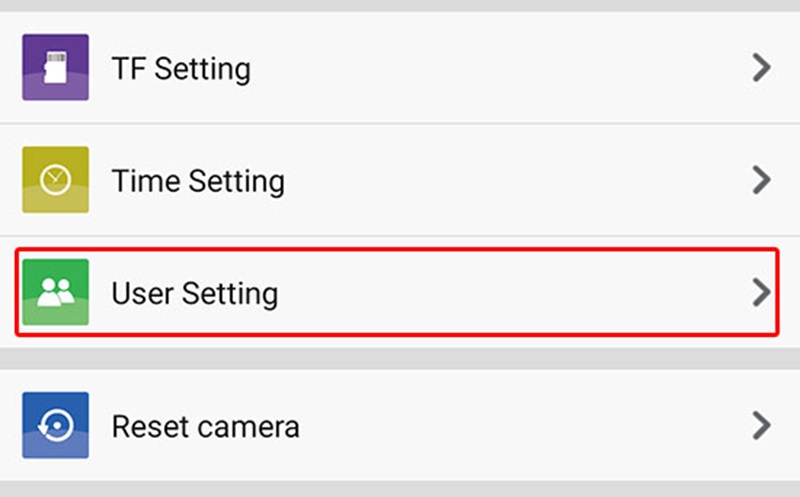Click the purple SD card icon

pos(55,68)
